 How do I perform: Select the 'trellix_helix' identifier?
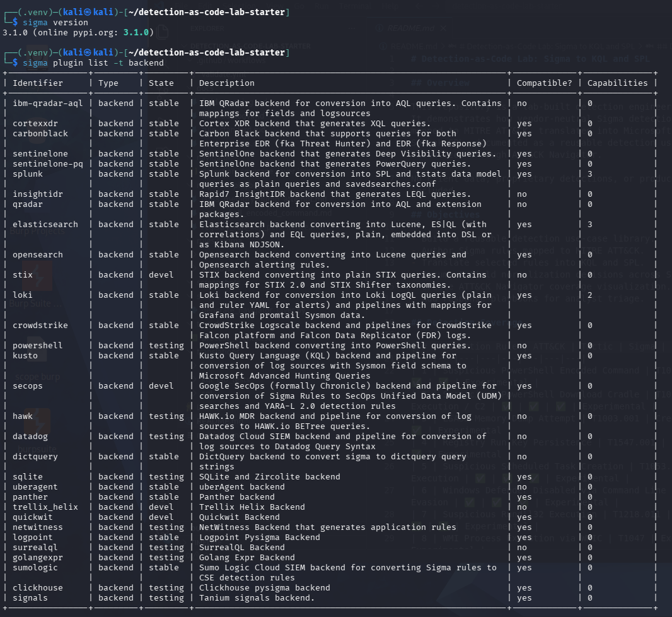(x=45, y=507)
